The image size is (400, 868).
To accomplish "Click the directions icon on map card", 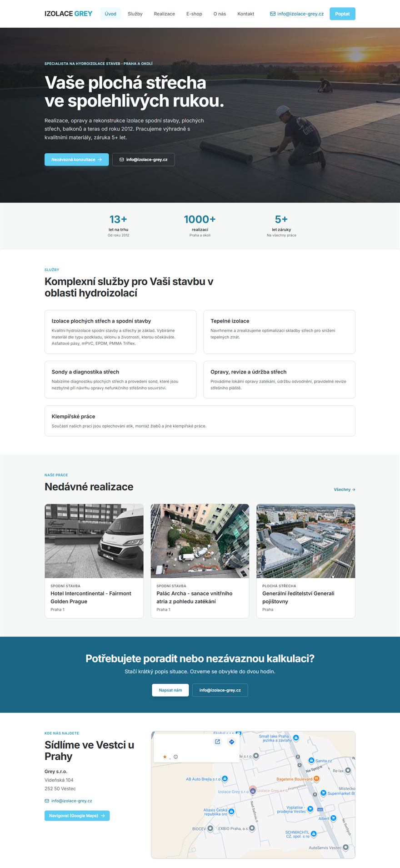I will click(231, 742).
